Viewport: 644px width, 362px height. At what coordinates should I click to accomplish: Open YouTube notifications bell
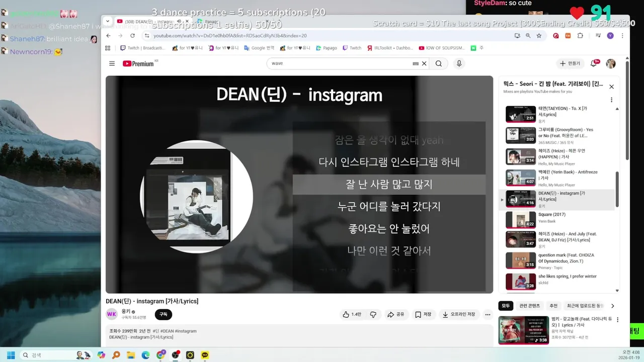[594, 63]
